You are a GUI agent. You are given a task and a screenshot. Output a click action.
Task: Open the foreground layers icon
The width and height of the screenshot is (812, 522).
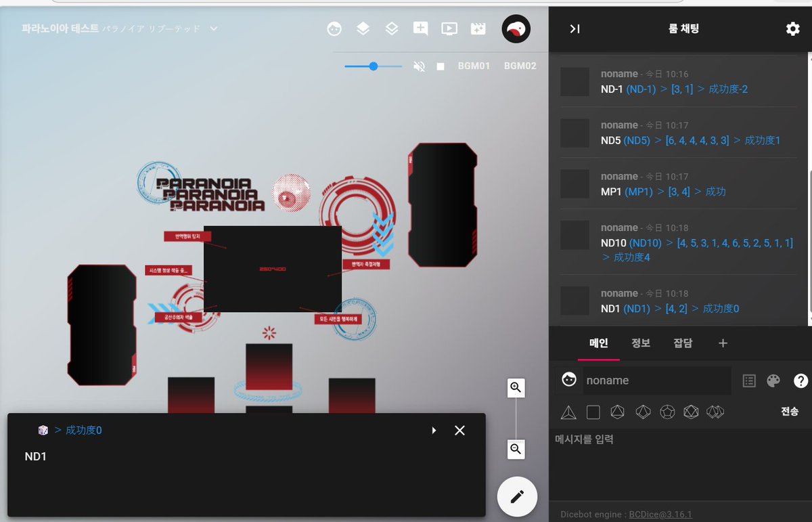[x=363, y=28]
